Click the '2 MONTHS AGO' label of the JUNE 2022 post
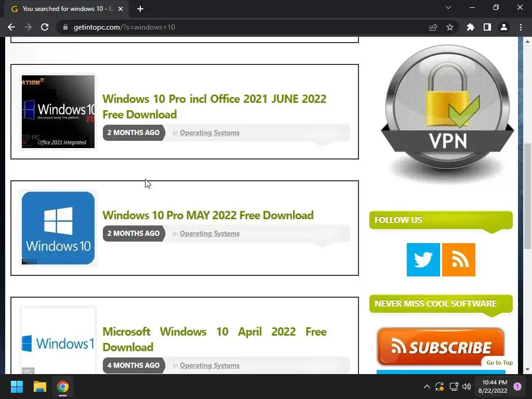Viewport: 532px width, 399px height. point(134,132)
